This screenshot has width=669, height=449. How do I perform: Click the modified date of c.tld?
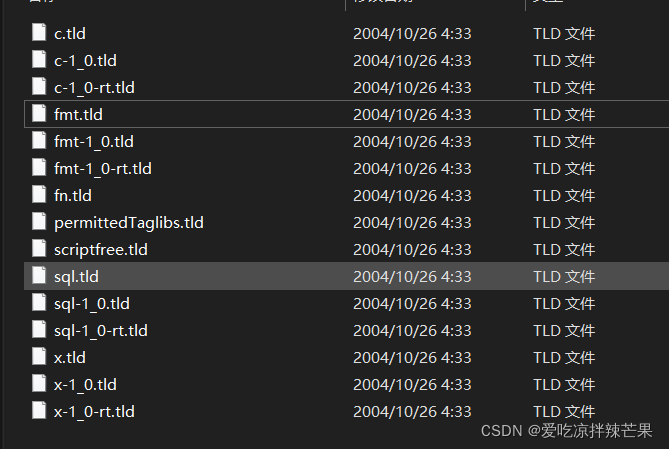[412, 34]
